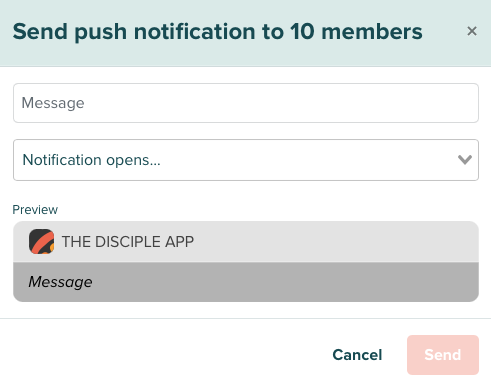This screenshot has width=491, height=384.
Task: Click the Disciple app icon in preview
Action: pos(41,241)
